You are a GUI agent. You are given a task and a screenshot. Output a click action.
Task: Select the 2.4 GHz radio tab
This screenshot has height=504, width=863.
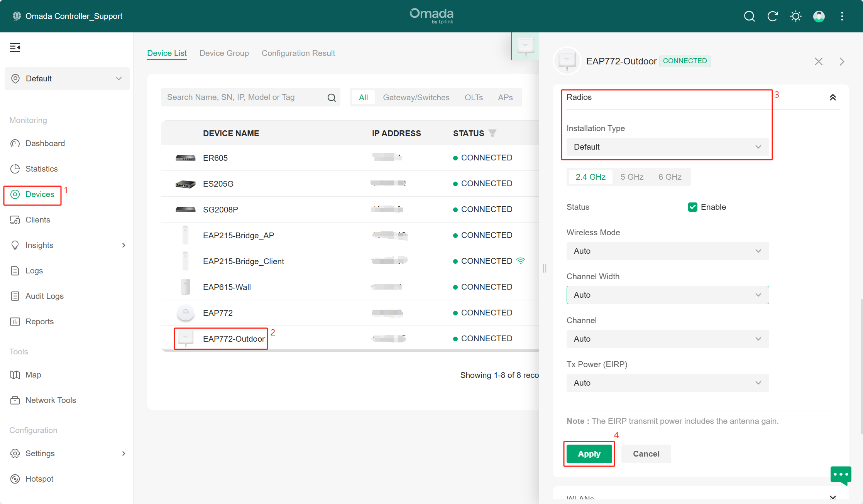click(590, 177)
